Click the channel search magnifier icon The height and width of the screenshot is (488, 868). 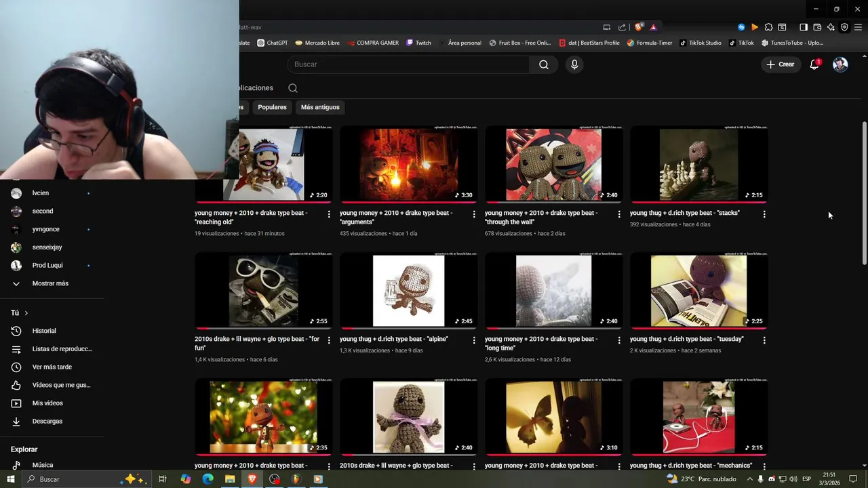pos(293,88)
